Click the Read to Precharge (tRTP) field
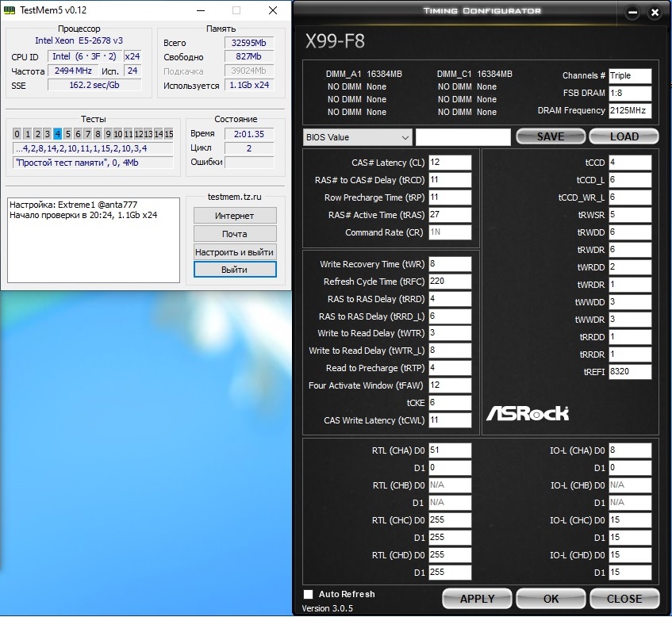 pyautogui.click(x=450, y=368)
